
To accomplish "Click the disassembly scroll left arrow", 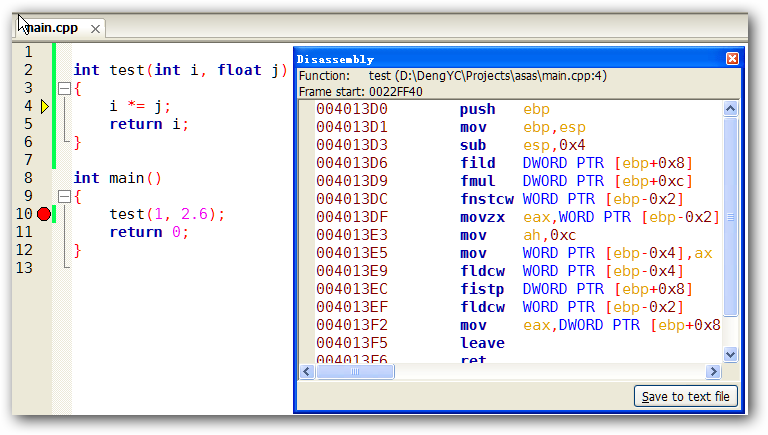I will [308, 371].
